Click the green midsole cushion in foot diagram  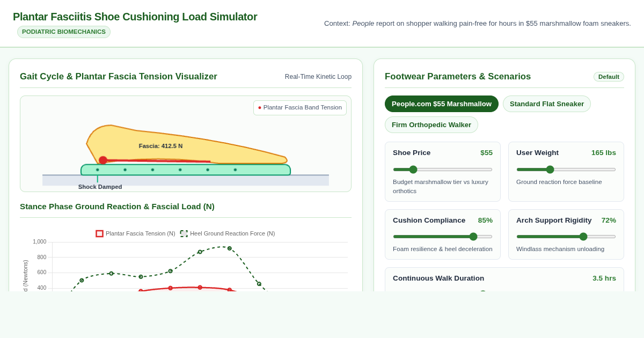(186, 170)
